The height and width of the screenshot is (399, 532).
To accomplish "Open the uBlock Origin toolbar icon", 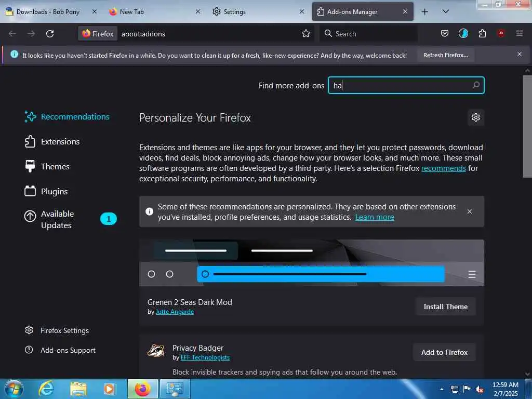I will click(x=501, y=33).
